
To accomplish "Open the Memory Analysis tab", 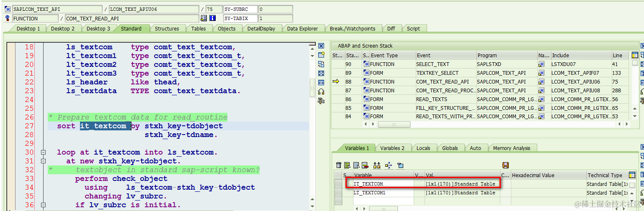I will pos(511,148).
